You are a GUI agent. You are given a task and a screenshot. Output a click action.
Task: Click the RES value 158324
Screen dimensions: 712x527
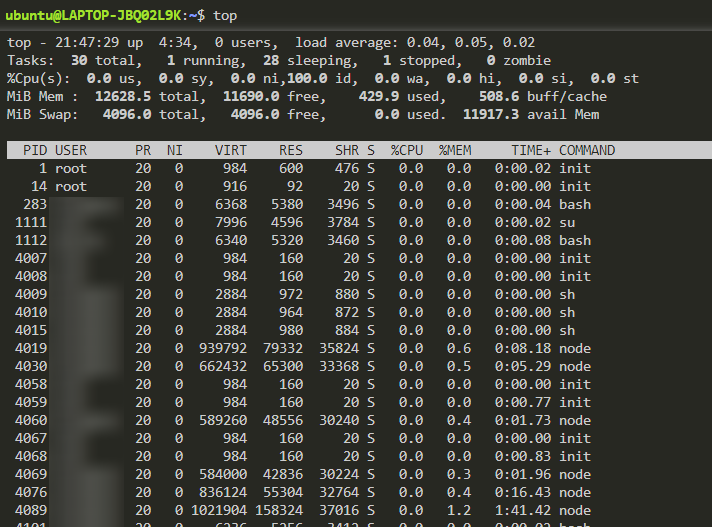click(x=277, y=510)
